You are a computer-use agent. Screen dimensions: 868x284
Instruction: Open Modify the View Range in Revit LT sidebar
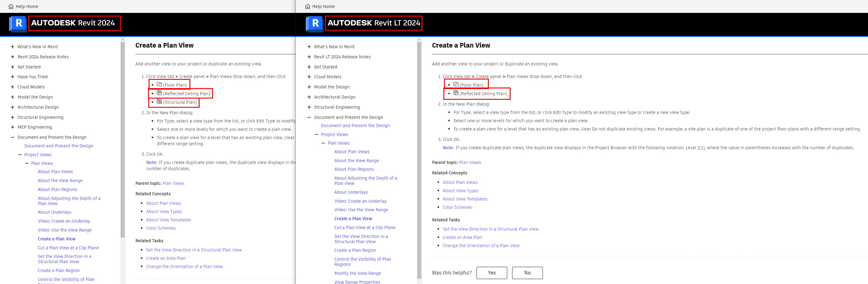pos(357,273)
